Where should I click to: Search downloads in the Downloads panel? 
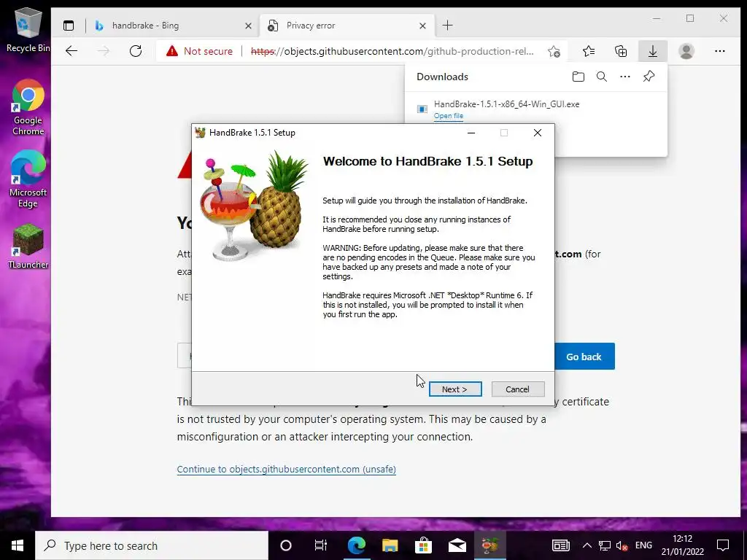[x=602, y=77]
